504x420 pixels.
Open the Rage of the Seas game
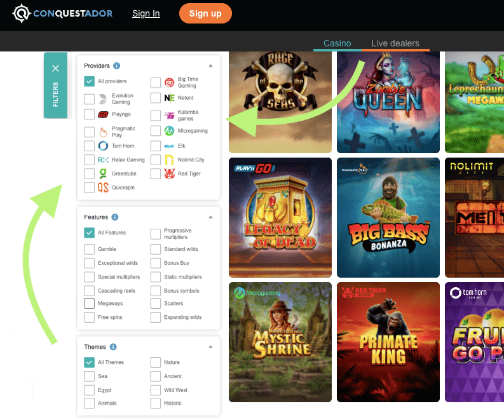click(x=280, y=102)
